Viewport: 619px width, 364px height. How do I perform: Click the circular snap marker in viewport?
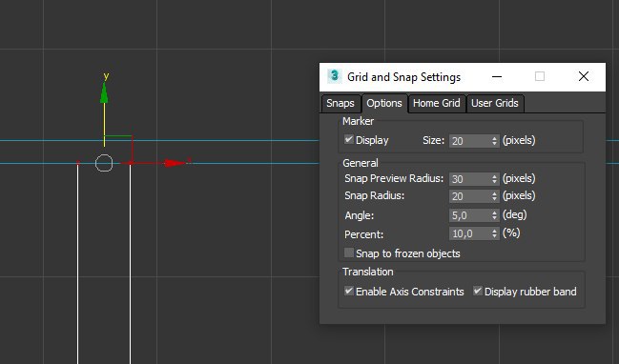coord(104,163)
